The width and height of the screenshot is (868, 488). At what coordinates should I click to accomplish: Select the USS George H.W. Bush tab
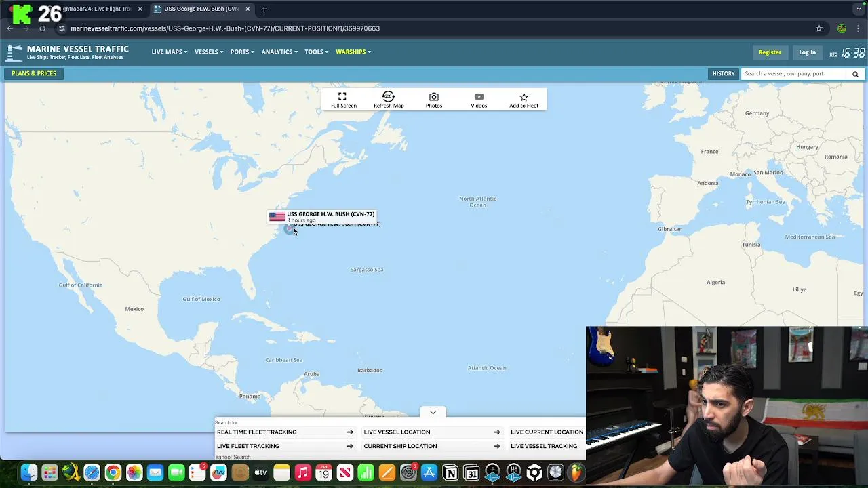pyautogui.click(x=201, y=9)
